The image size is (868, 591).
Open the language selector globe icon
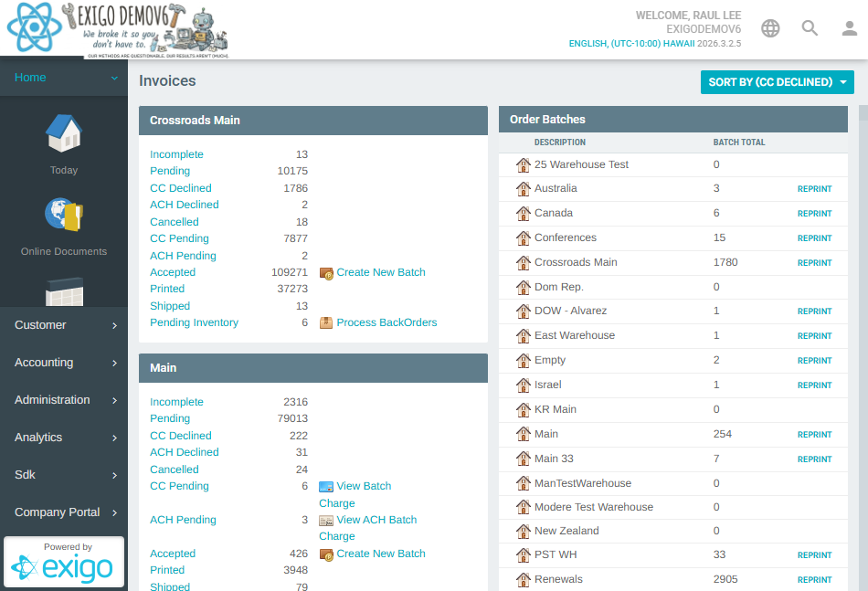(x=770, y=28)
